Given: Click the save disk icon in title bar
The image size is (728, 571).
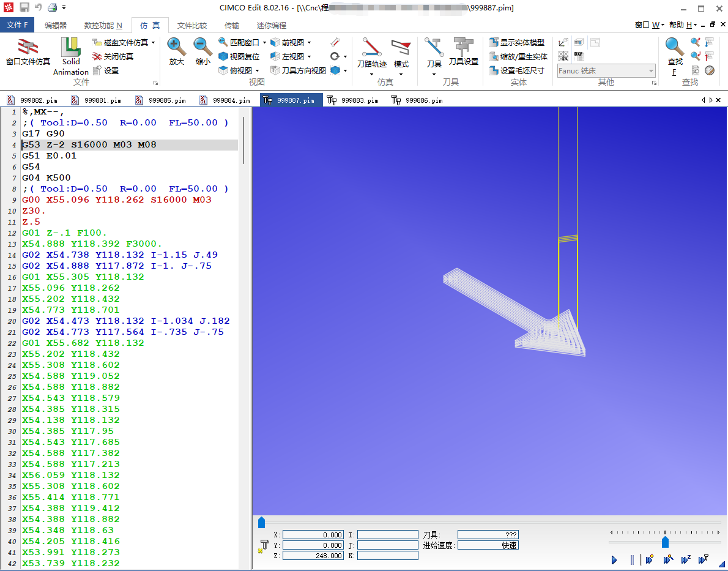Looking at the screenshot, I should (24, 7).
